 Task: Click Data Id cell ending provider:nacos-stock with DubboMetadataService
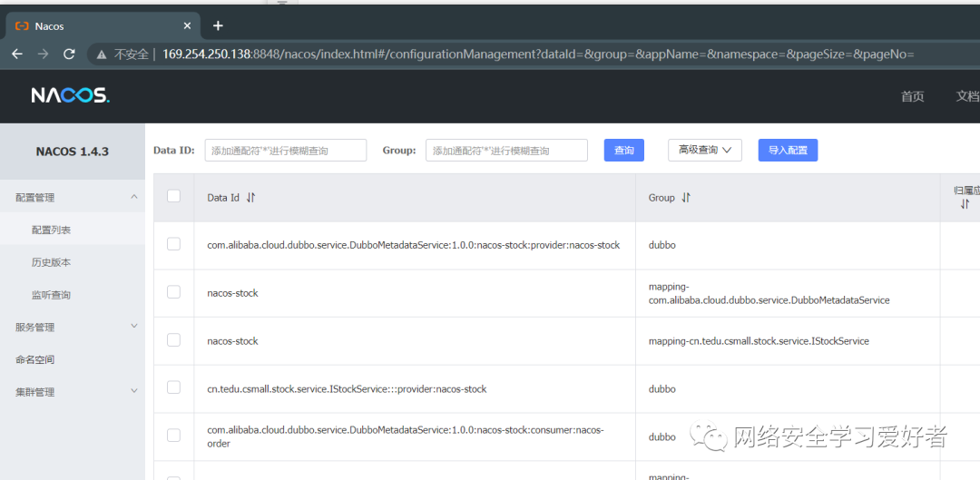coord(414,245)
